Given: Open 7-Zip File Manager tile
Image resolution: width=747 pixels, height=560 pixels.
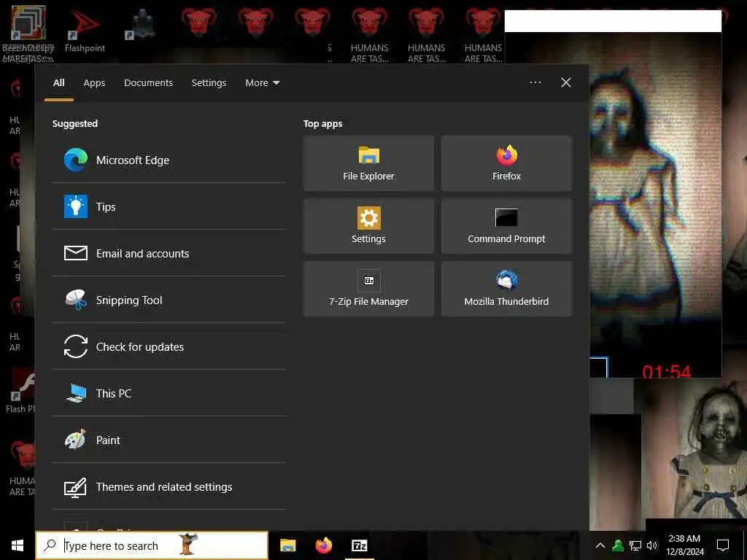Looking at the screenshot, I should click(x=368, y=289).
